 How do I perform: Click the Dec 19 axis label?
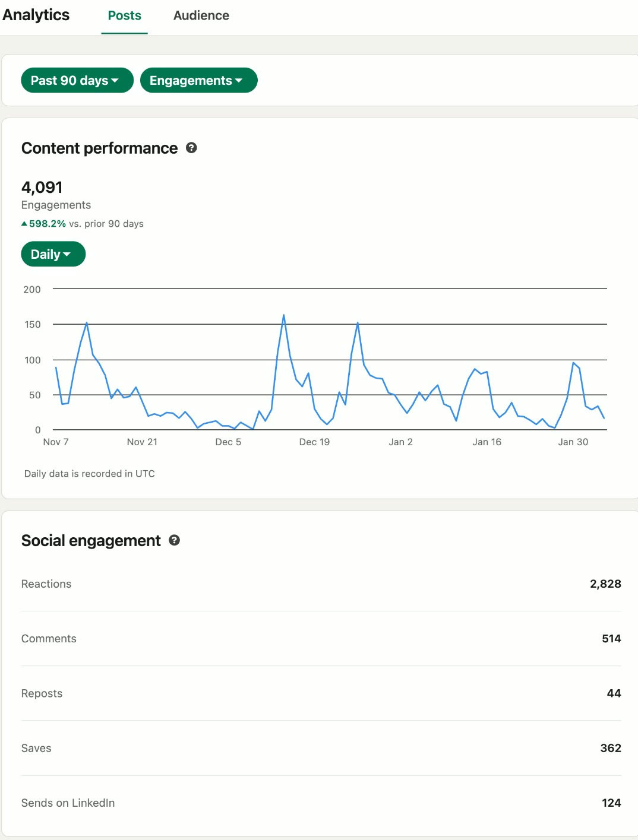(x=314, y=442)
